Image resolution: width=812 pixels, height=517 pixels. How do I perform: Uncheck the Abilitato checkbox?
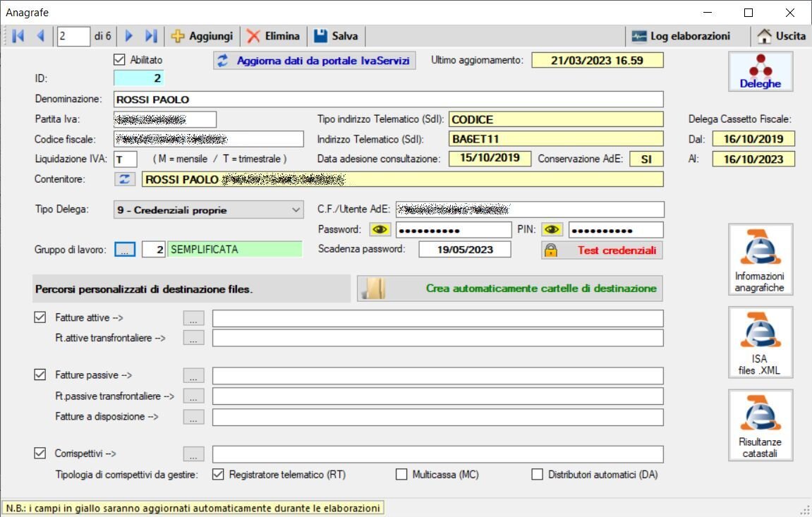(119, 61)
